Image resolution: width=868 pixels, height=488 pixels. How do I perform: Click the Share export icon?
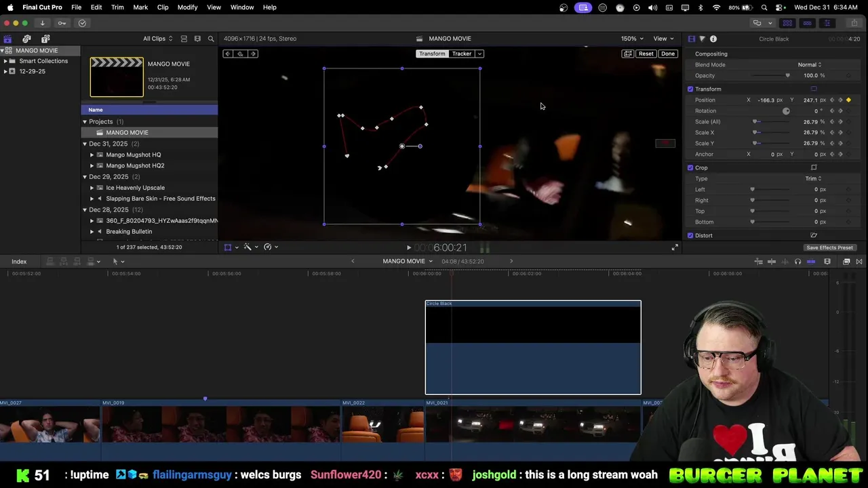click(854, 23)
